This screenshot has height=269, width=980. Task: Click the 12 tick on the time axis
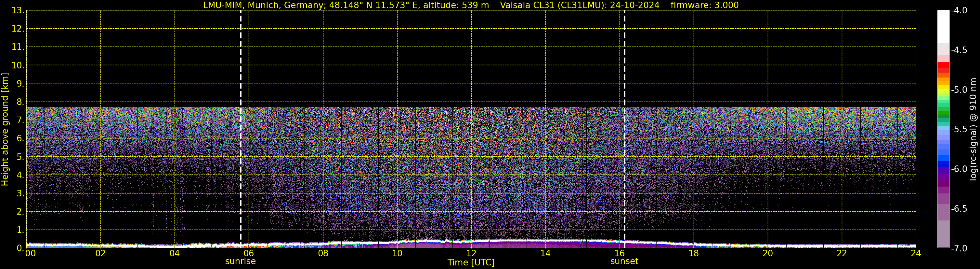[471, 254]
